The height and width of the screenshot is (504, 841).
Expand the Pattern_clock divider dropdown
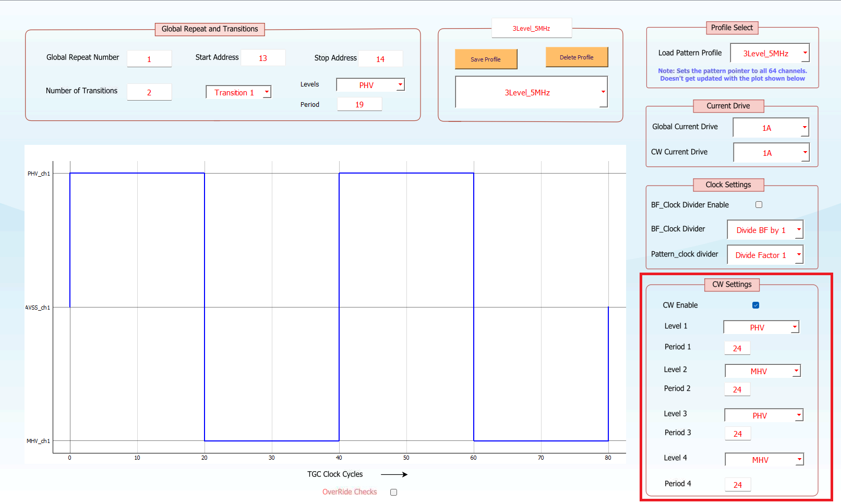click(765, 255)
